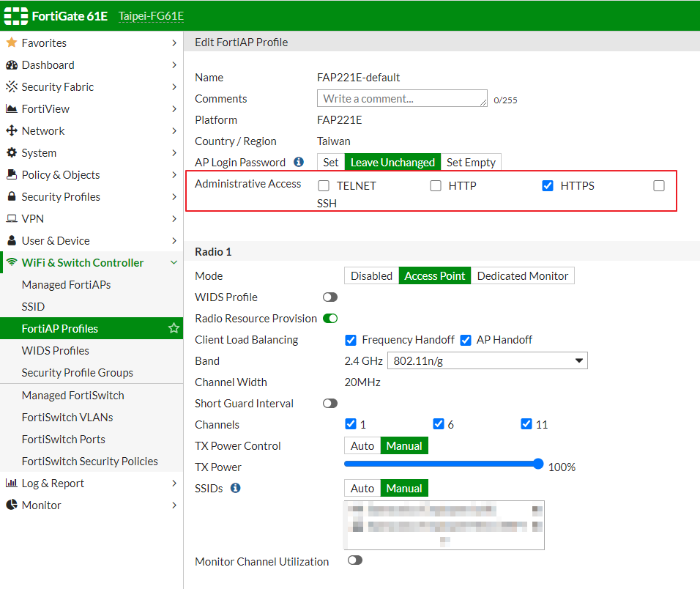Enable the HTTP access checkbox

pyautogui.click(x=436, y=186)
